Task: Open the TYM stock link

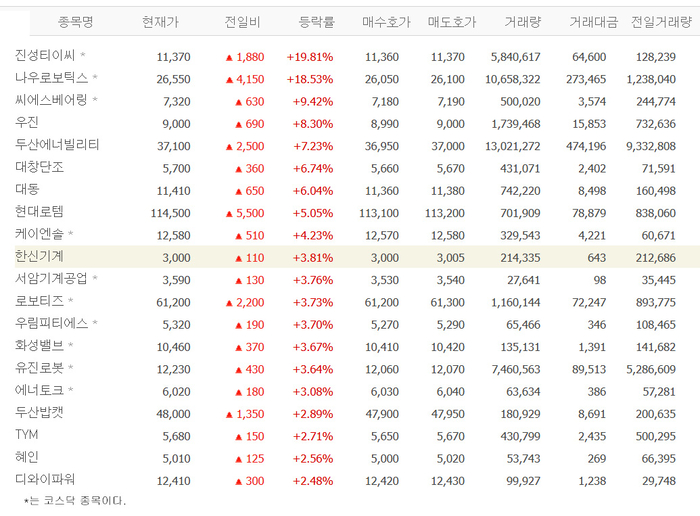Action: [28, 435]
